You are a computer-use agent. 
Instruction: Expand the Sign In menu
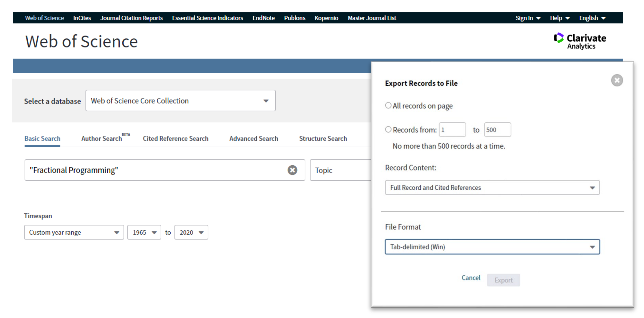coord(527,18)
